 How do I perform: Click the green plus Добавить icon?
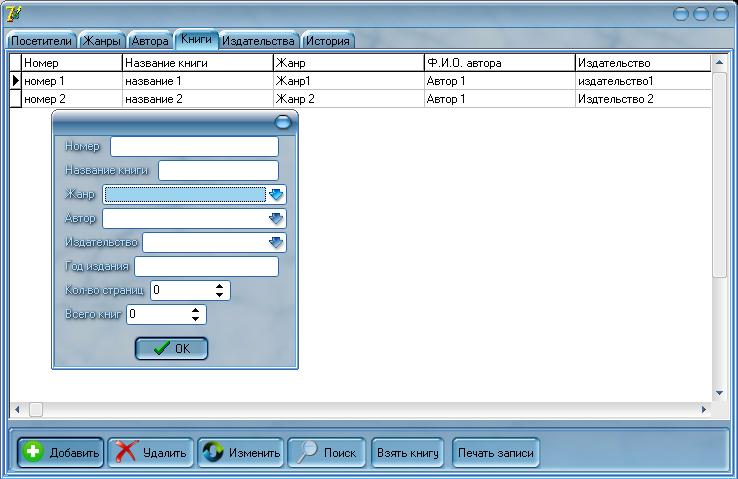click(32, 453)
